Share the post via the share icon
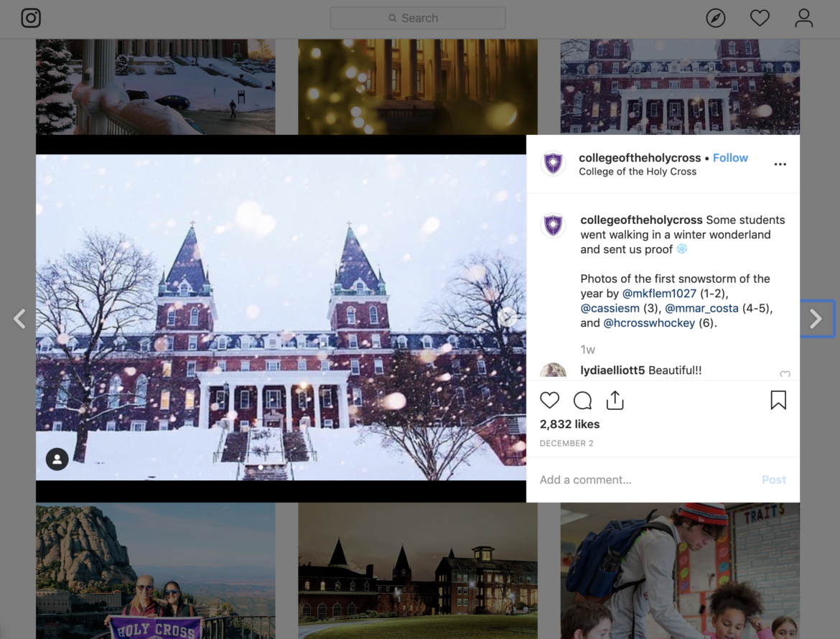This screenshot has width=840, height=639. pos(615,400)
